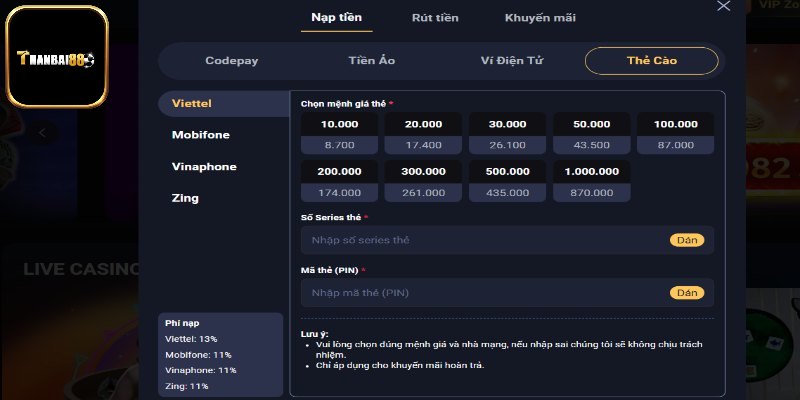Click received amount 435.000
This screenshot has width=800, height=400.
pyautogui.click(x=507, y=193)
